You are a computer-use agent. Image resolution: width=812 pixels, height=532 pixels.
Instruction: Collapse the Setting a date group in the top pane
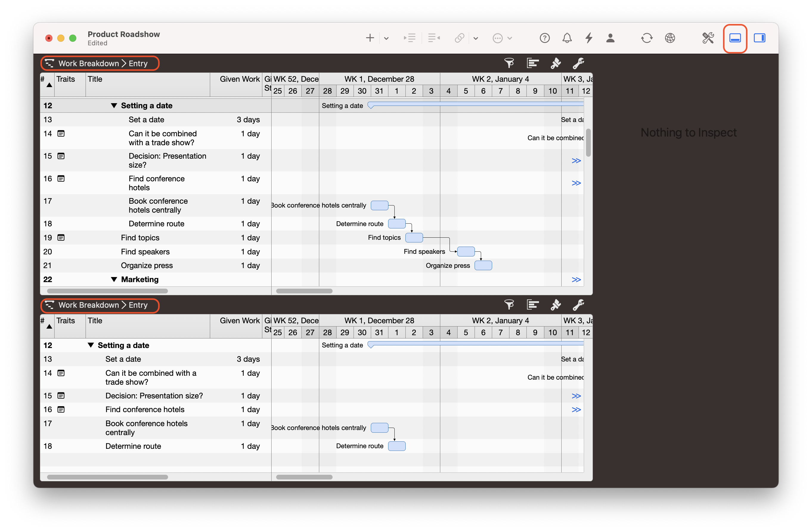[x=114, y=106]
